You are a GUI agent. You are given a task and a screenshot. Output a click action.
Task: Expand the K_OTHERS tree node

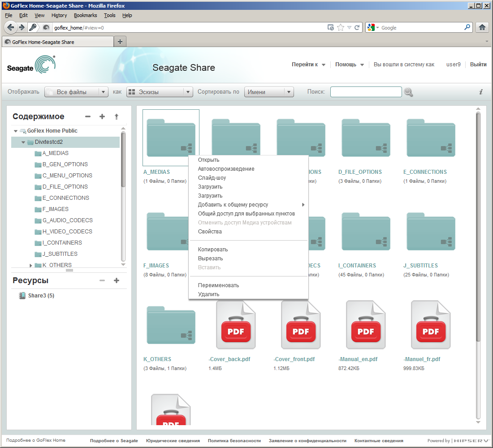[x=31, y=265]
